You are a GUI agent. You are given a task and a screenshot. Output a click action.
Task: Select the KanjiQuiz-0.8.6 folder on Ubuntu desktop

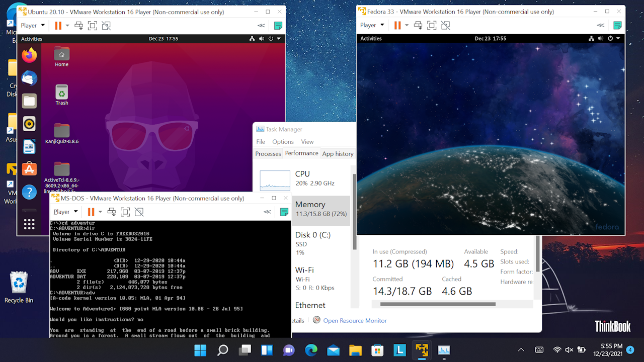[62, 133]
